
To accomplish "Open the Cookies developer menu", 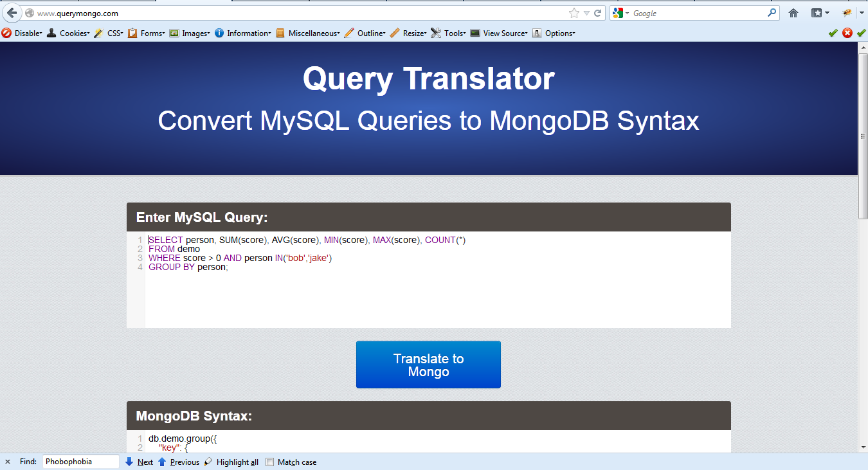I will (x=68, y=33).
